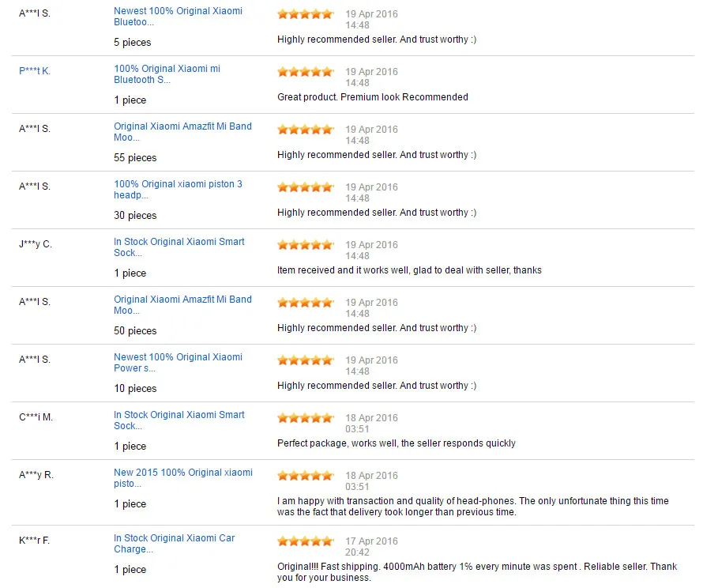This screenshot has width=703, height=588.
Task: Open Original Xiaomi Amazfit Mi Band link with 55 pieces
Action: pos(182,132)
